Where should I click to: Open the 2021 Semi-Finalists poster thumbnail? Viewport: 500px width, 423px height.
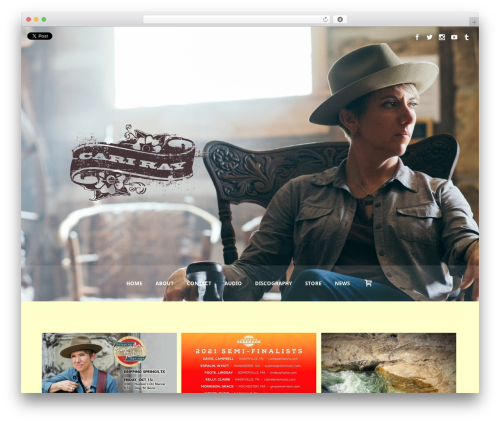point(249,363)
